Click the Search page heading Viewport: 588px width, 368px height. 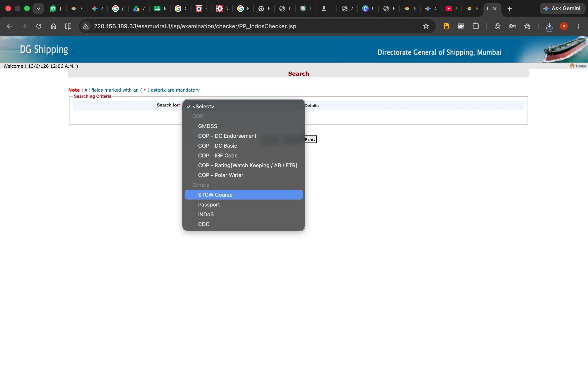pos(298,74)
